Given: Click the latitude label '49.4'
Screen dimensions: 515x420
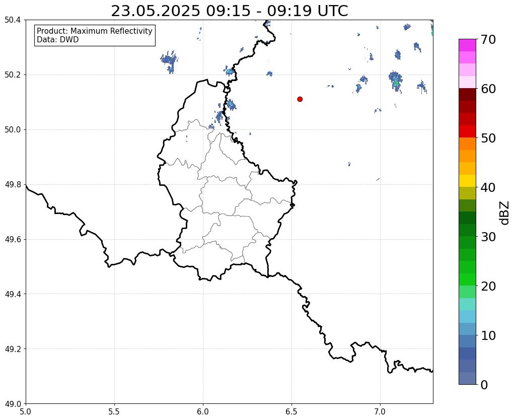Looking at the screenshot, I should tap(13, 294).
